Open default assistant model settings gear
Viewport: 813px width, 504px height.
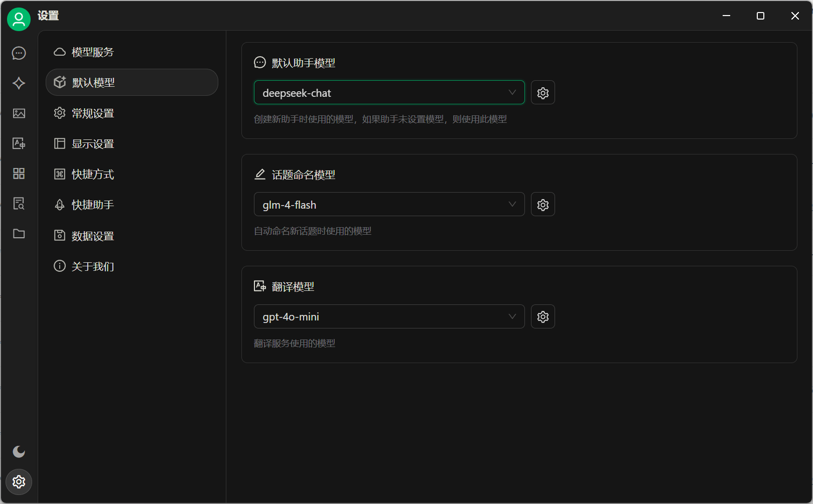(x=543, y=93)
